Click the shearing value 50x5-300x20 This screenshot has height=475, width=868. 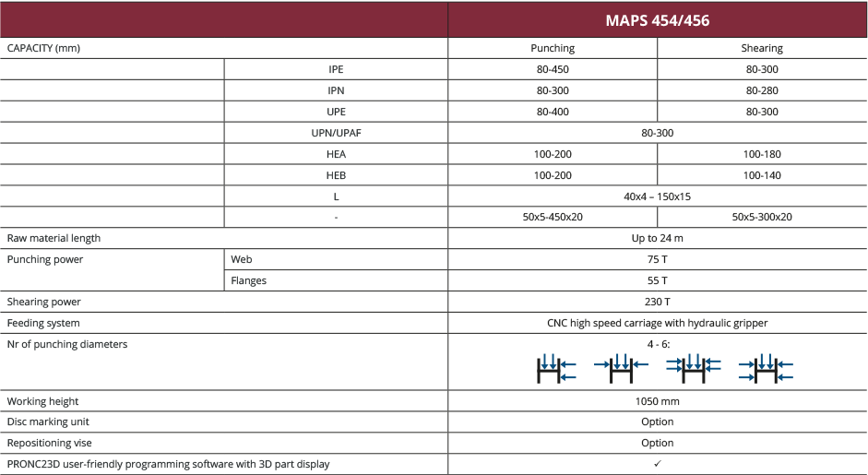pos(762,217)
